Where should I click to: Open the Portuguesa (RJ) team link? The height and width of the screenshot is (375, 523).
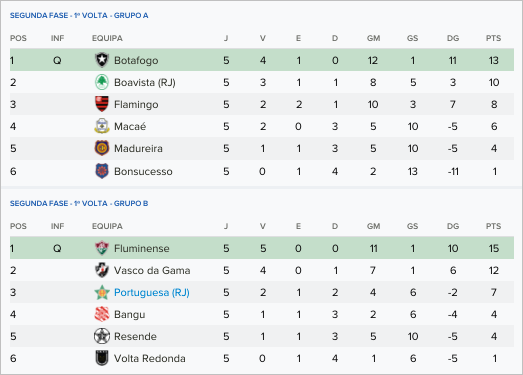pyautogui.click(x=152, y=293)
